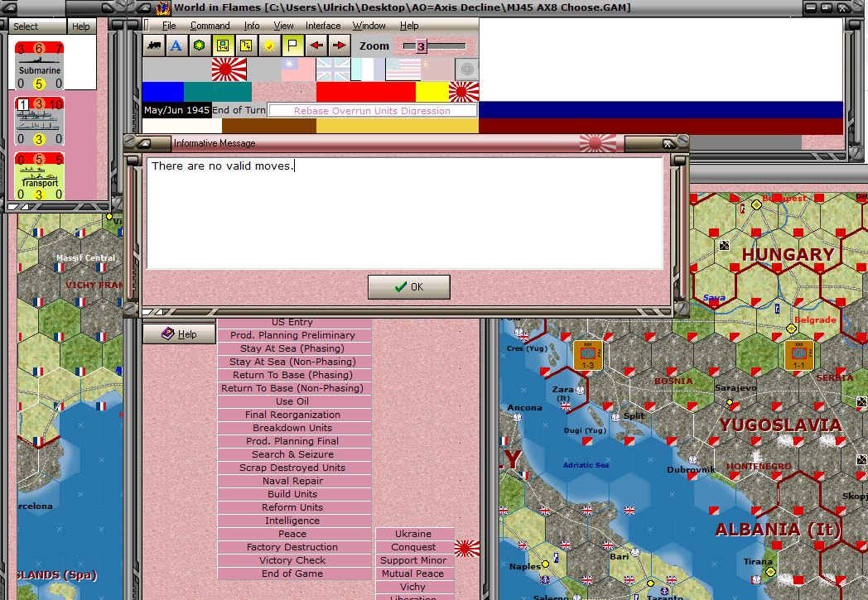Open the main menu bar Help menu
The width and height of the screenshot is (868, 600).
point(409,26)
